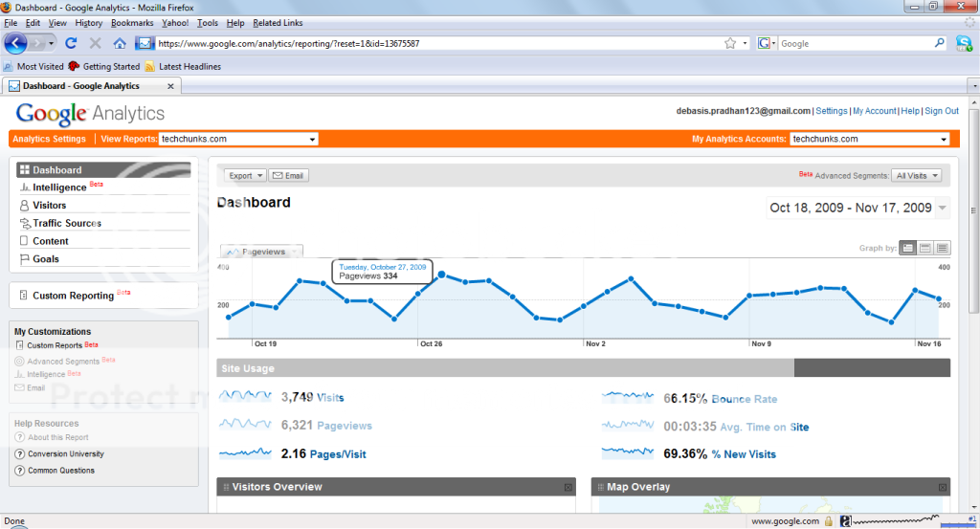Image resolution: width=980 pixels, height=529 pixels.
Task: Click the site icon beside the URL
Action: [145, 43]
